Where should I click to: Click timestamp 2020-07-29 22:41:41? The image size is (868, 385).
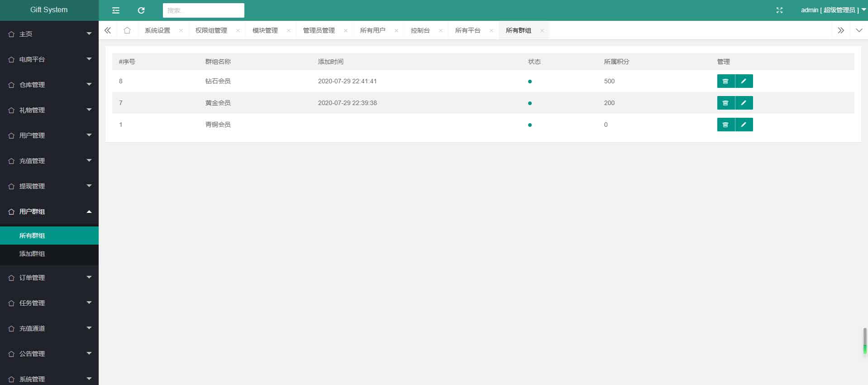coord(348,81)
